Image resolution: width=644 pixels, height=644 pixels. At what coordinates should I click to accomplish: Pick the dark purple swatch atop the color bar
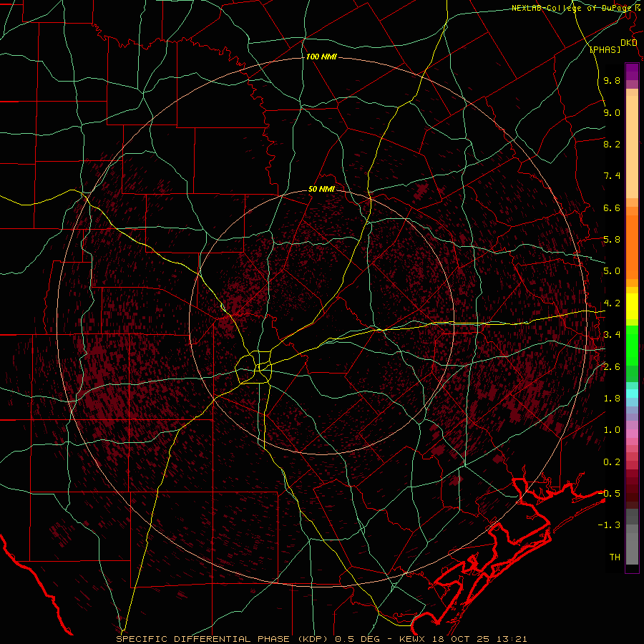tap(632, 69)
